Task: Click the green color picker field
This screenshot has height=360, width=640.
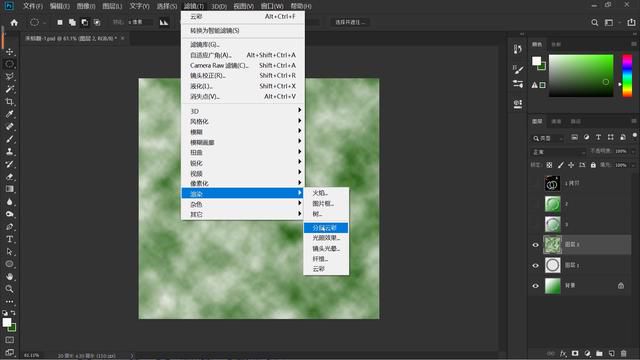Action: tap(581, 76)
